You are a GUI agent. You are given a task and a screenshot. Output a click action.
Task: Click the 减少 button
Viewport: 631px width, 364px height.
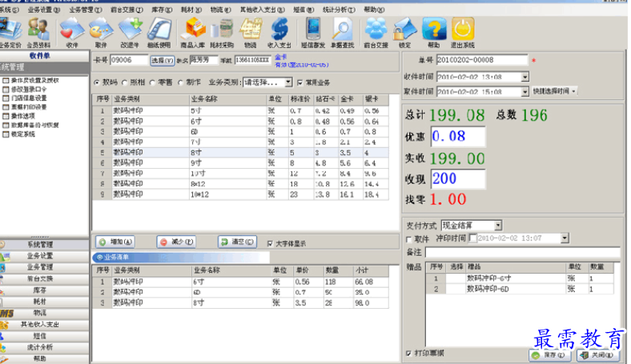point(177,242)
